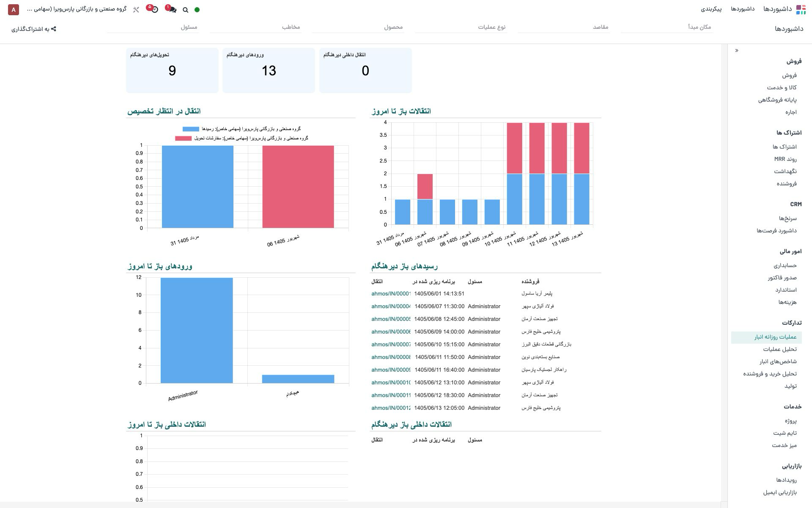Screen dimensions: 812x508
Task: Open the company switcher گروه صنعتی و بازرگانی
Action: 77,9
